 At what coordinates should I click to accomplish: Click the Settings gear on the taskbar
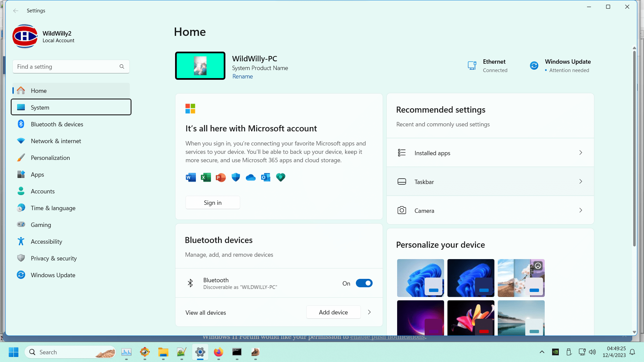[200, 352]
